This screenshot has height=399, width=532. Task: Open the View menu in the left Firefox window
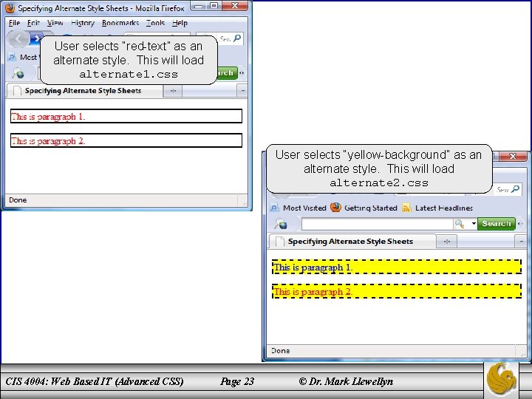tap(55, 23)
